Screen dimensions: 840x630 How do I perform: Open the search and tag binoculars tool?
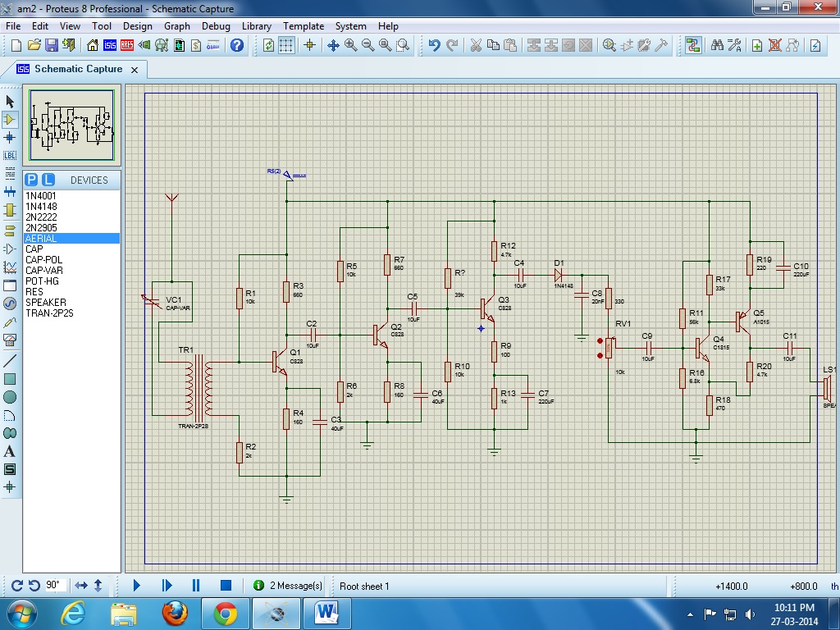click(717, 46)
